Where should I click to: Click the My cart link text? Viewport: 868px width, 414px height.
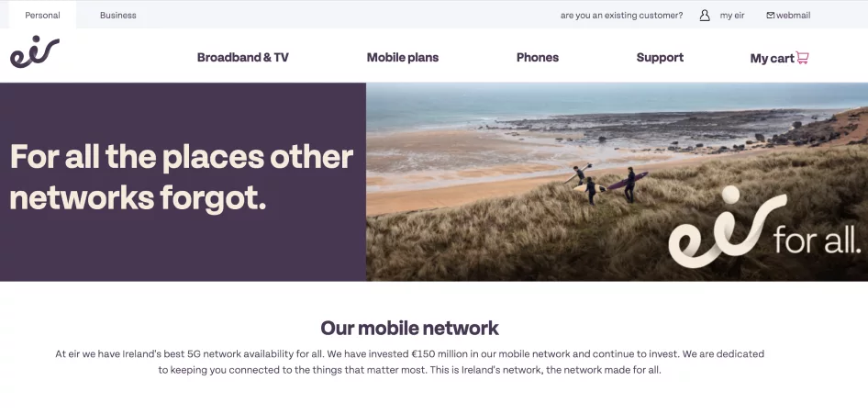pyautogui.click(x=772, y=58)
